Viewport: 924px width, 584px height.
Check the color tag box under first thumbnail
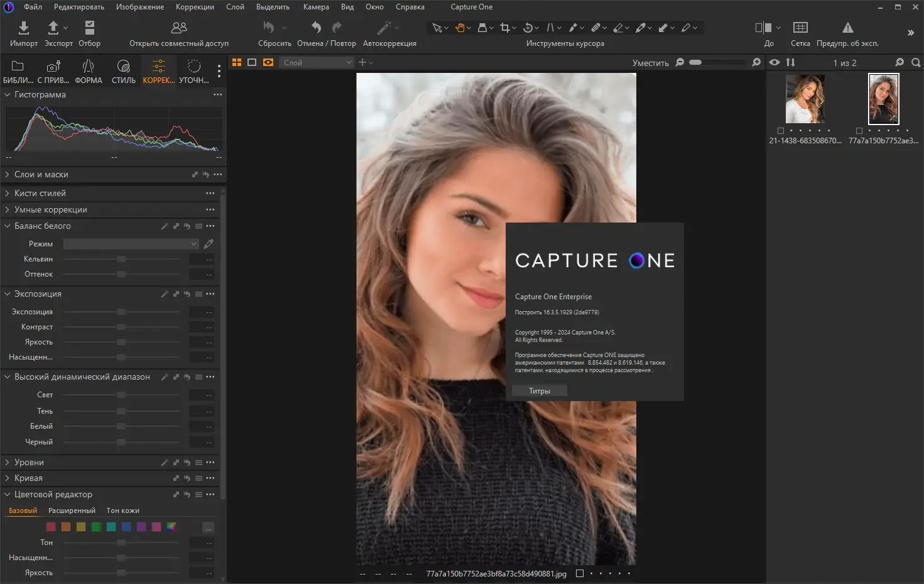point(781,131)
